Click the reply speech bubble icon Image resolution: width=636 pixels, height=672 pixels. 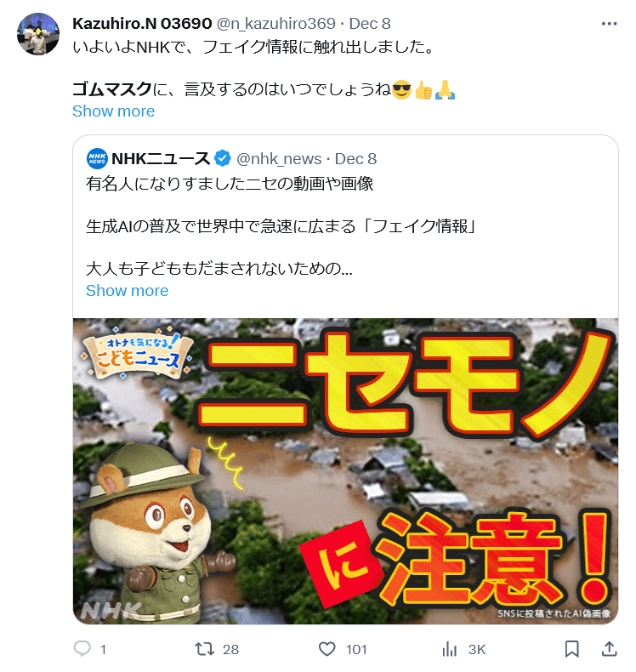[82, 648]
